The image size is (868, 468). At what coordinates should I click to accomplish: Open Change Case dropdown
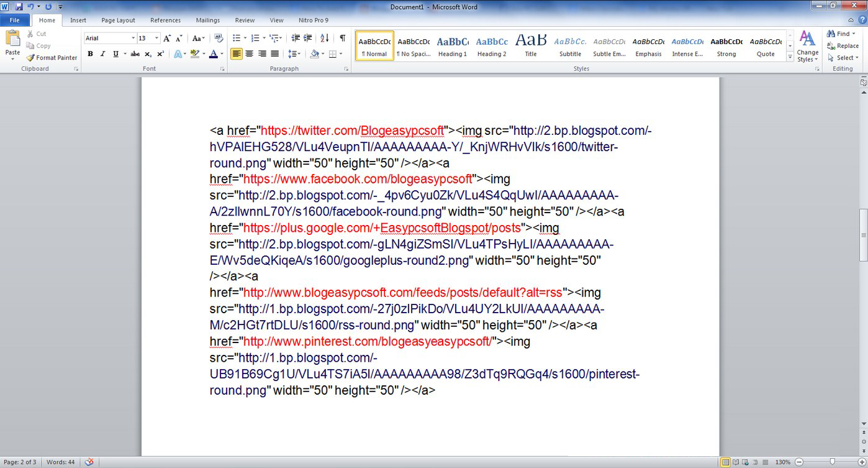coord(198,39)
